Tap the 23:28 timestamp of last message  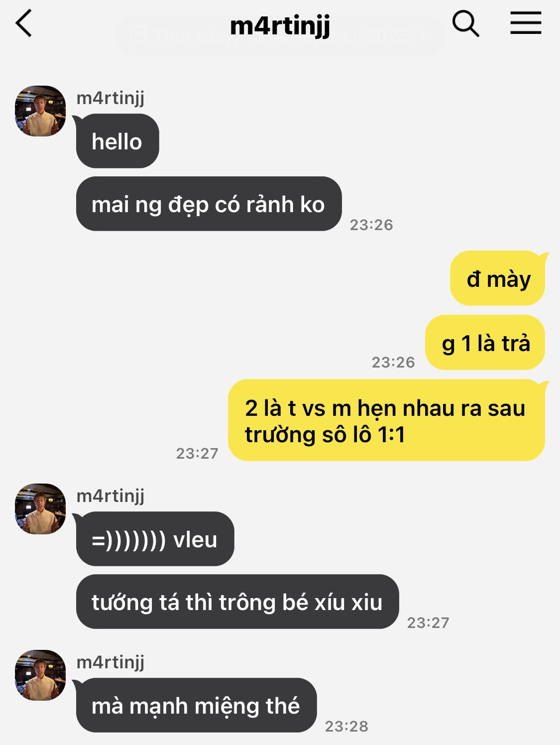346,726
